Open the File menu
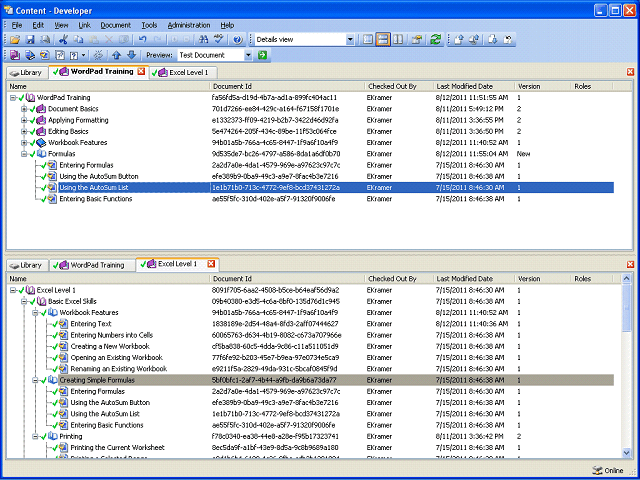The height and width of the screenshot is (480, 640). coord(17,25)
